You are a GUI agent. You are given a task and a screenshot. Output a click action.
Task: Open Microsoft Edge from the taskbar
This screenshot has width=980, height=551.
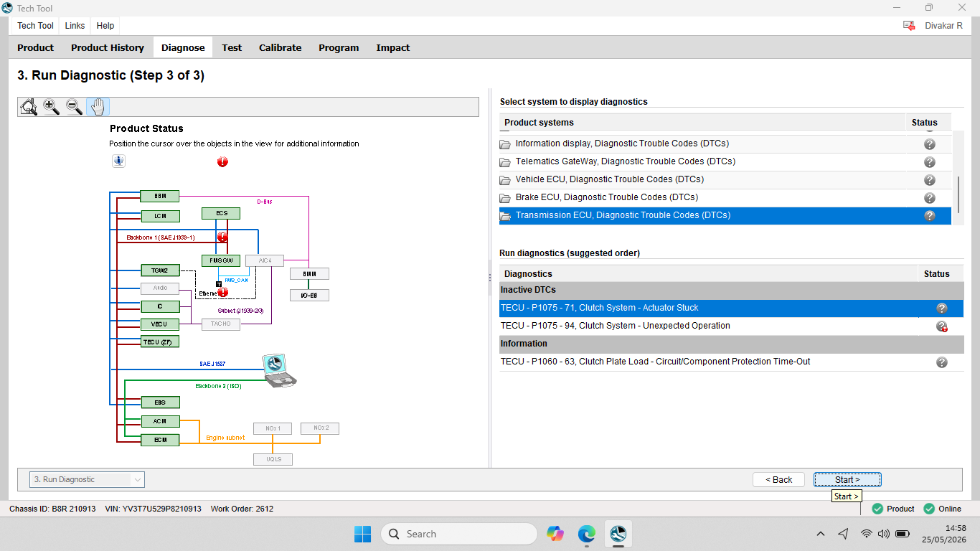pos(587,534)
